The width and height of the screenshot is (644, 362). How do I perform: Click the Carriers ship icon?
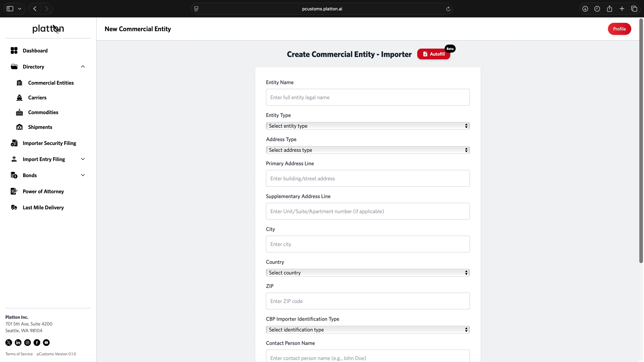coord(19,97)
